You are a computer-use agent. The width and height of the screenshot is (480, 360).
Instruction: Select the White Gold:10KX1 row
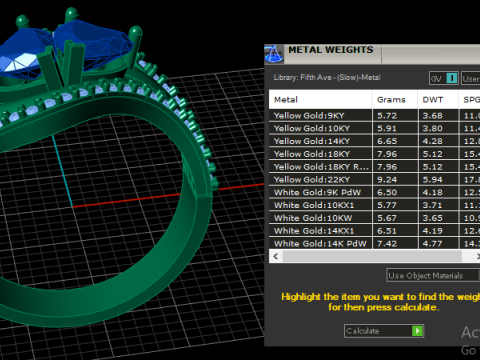(375, 205)
